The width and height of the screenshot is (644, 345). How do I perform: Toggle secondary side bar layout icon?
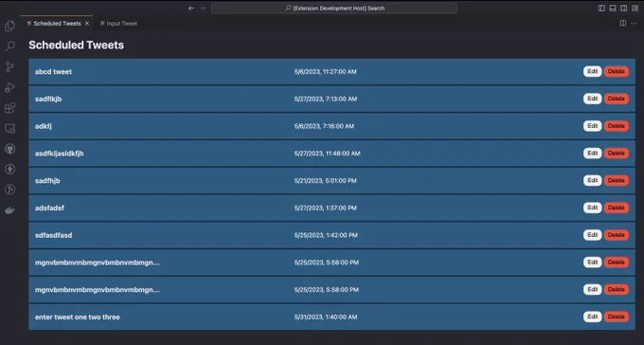tap(623, 9)
